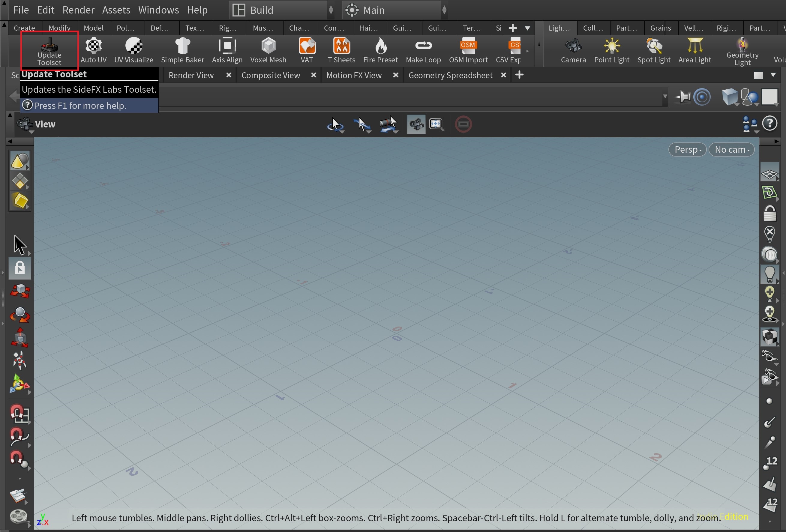Screen dimensions: 786x532
Task: Toggle display point numbers option
Action: (770, 463)
